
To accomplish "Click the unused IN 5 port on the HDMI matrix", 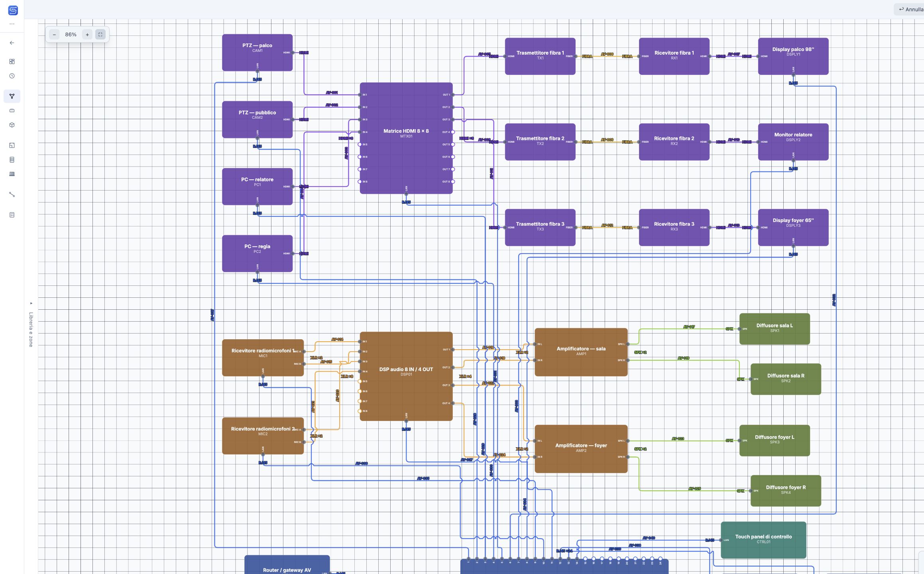I will click(360, 144).
